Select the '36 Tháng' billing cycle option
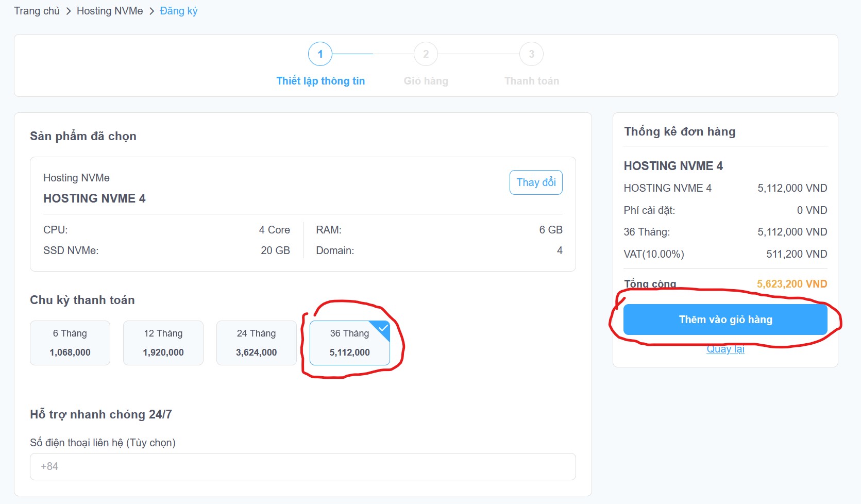 pos(349,343)
